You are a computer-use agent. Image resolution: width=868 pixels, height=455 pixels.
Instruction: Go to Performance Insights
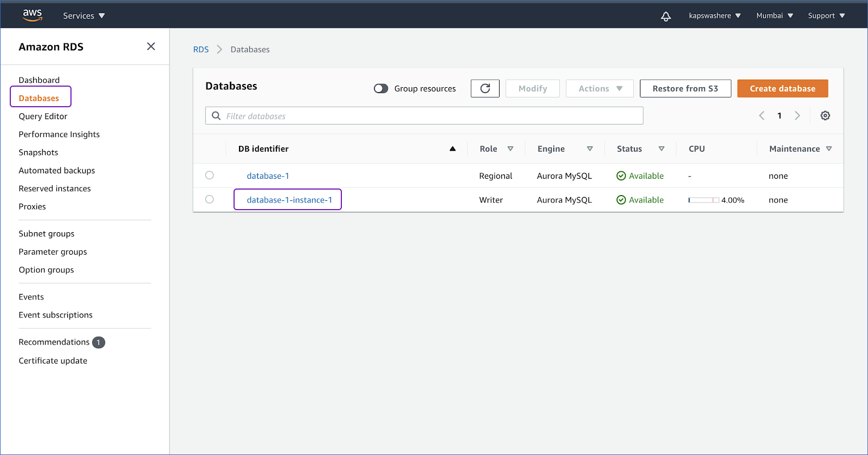59,134
